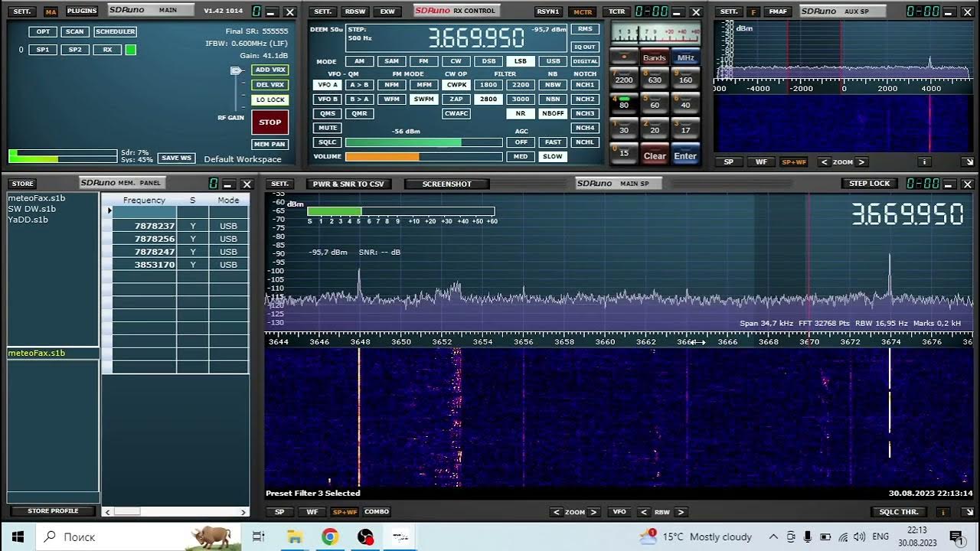Screen dimensions: 980x551
Task: Zoom out with left arrow in Main SP
Action: 557,512
